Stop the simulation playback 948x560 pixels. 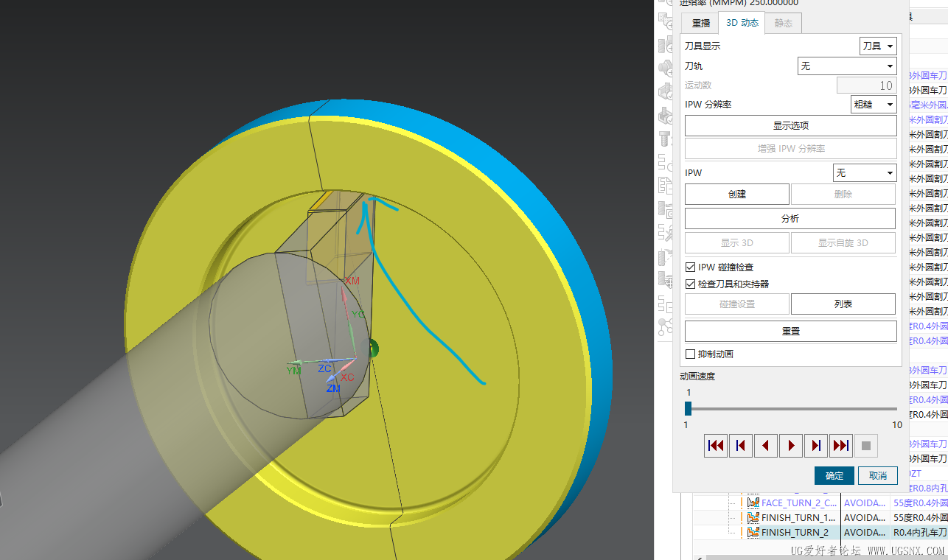(x=866, y=446)
